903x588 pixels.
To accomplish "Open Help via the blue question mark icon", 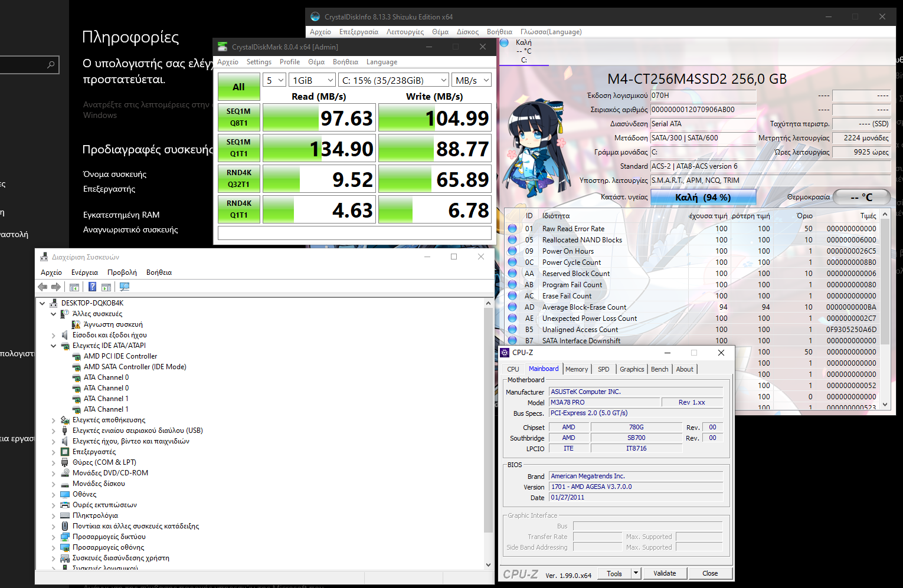I will [93, 287].
